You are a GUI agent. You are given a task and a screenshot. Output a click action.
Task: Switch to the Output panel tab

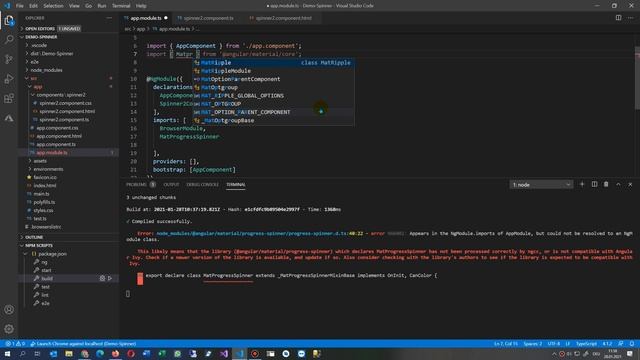coord(171,184)
